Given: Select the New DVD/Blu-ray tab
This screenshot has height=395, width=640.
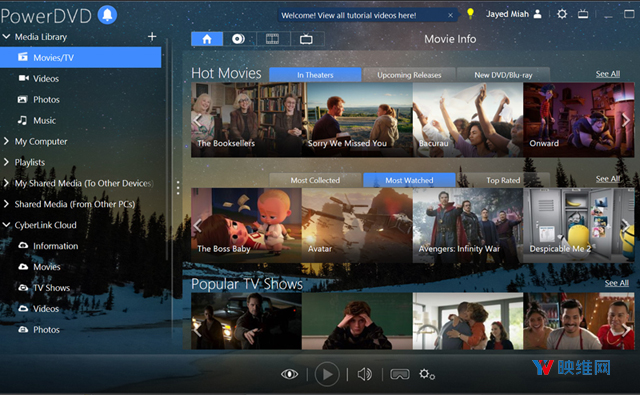Looking at the screenshot, I should 503,75.
